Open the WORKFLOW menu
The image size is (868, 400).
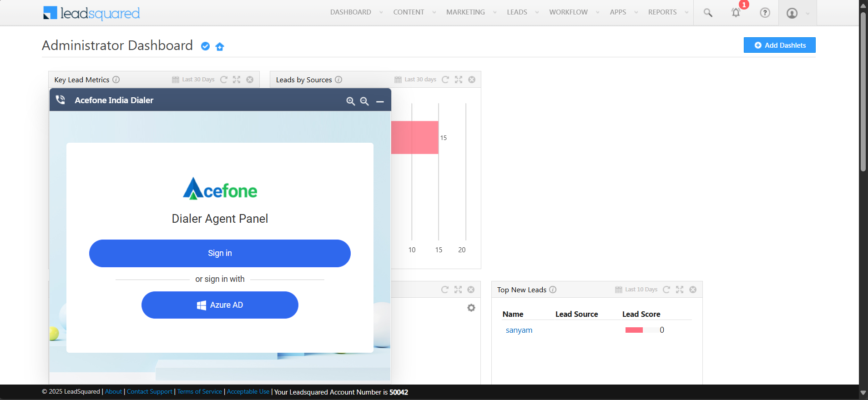(568, 12)
